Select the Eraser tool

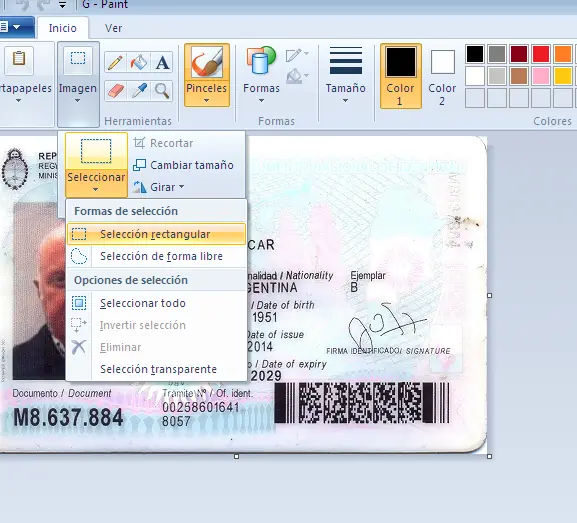click(116, 91)
